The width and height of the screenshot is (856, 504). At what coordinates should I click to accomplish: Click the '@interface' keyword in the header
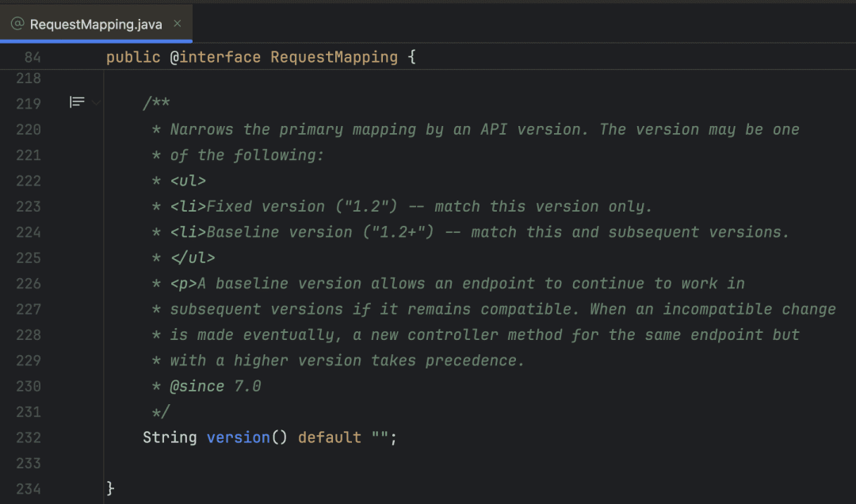(215, 57)
